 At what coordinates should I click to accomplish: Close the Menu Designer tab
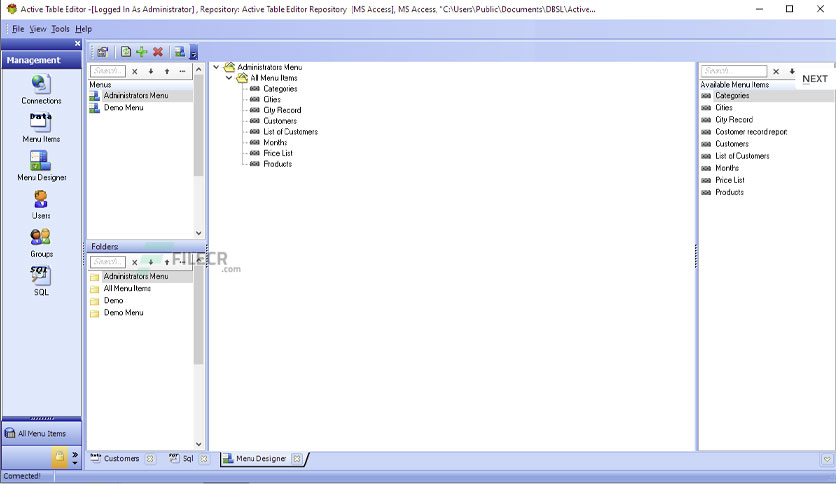(x=297, y=459)
